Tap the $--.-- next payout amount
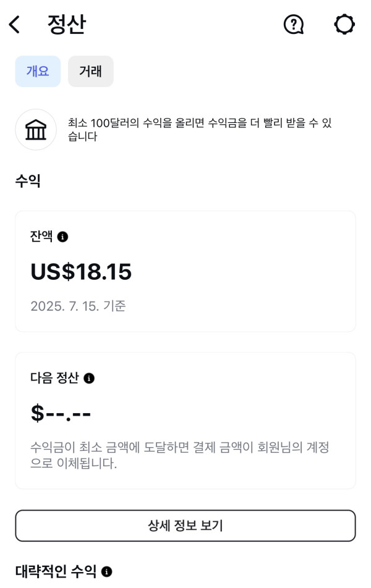The width and height of the screenshot is (371, 588). 61,414
